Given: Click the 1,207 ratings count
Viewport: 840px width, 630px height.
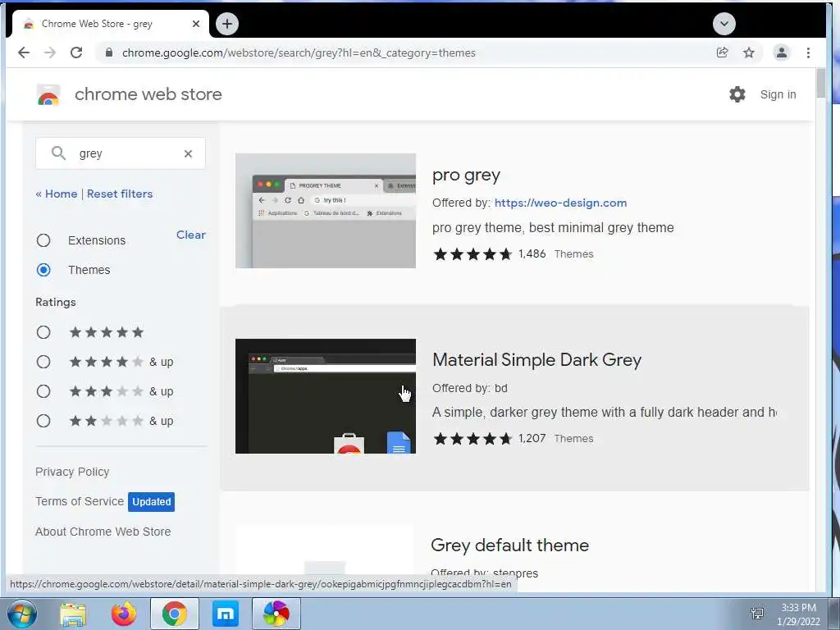Looking at the screenshot, I should [x=532, y=439].
